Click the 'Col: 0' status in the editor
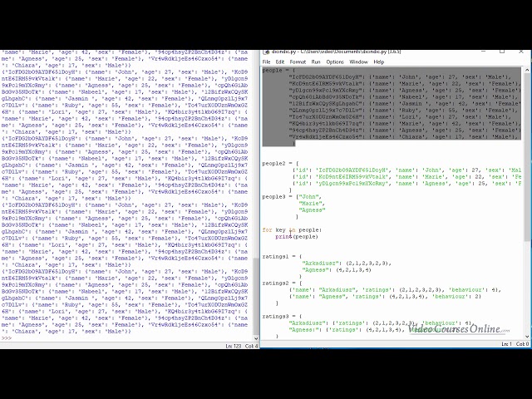The height and width of the screenshot is (399, 532). (x=523, y=344)
